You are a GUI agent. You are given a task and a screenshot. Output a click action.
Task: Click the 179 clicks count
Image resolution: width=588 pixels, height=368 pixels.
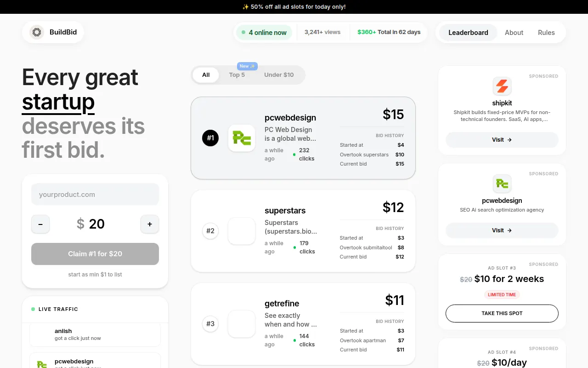pos(307,247)
